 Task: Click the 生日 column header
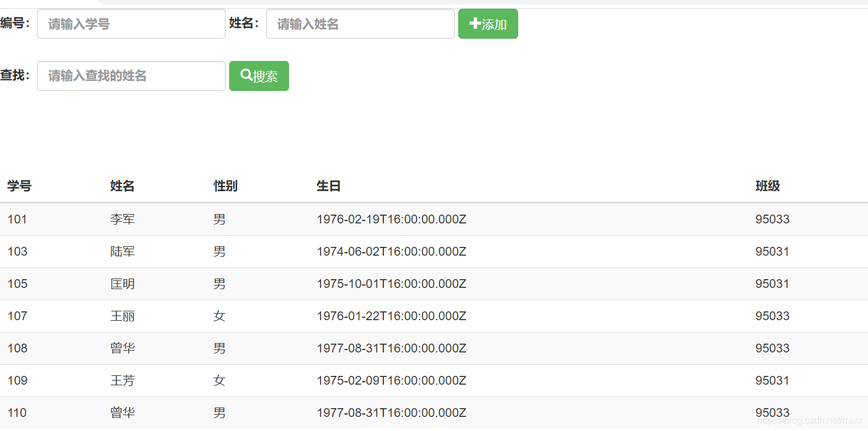tap(329, 186)
